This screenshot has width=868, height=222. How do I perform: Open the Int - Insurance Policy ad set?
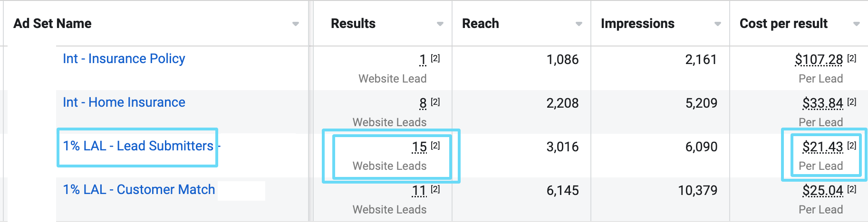point(124,59)
